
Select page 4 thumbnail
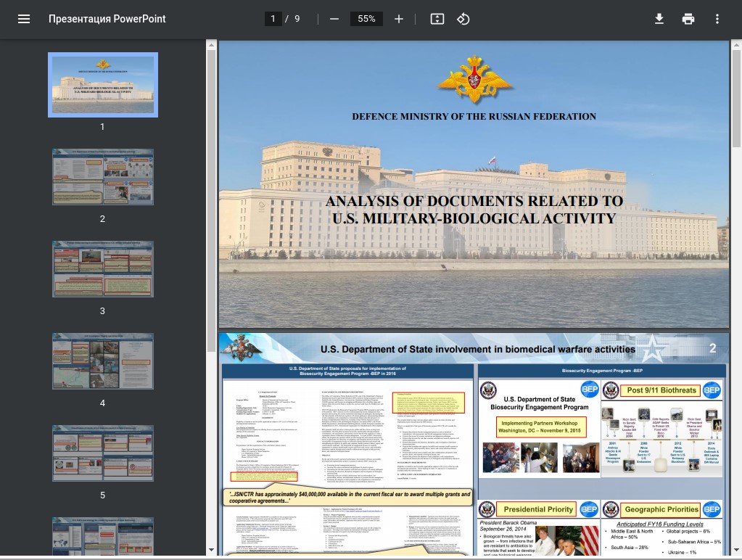(103, 361)
